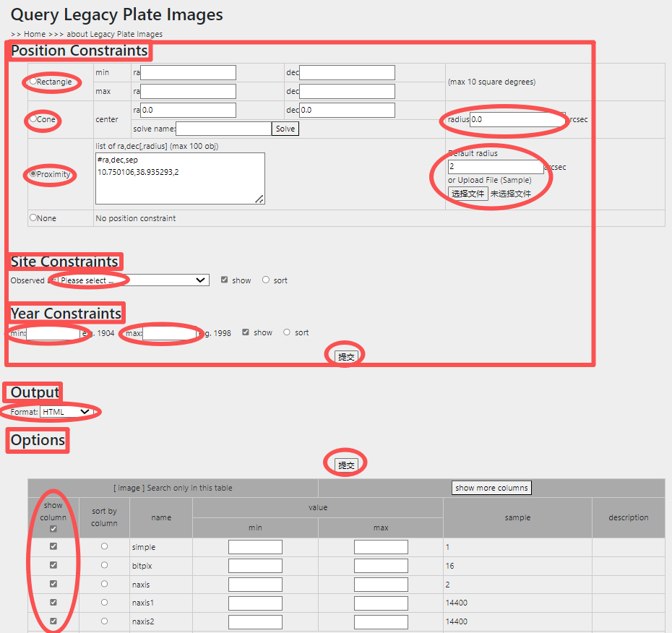Click the show more columns button

point(491,488)
